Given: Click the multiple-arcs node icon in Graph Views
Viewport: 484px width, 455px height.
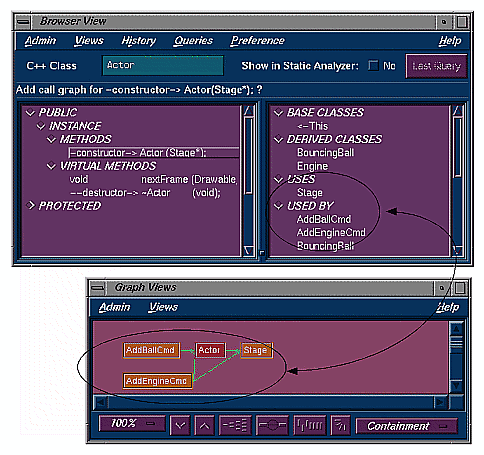Looking at the screenshot, I should coord(272,425).
